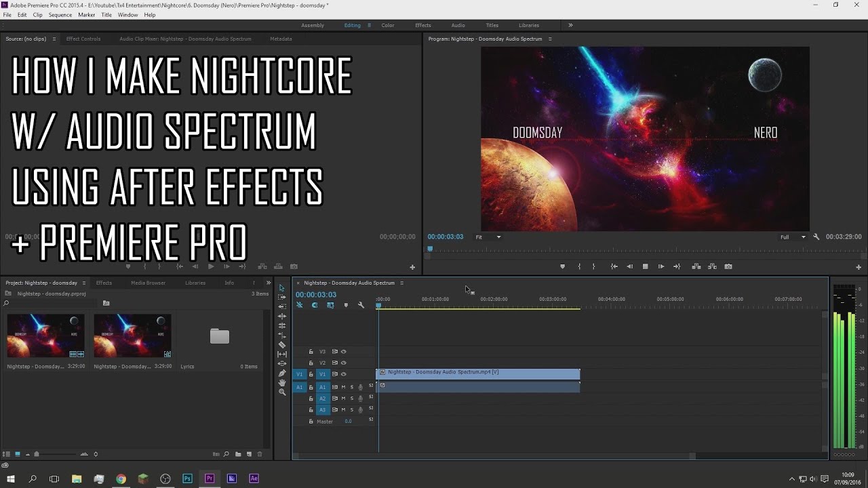Open the Clip menu

click(x=37, y=14)
